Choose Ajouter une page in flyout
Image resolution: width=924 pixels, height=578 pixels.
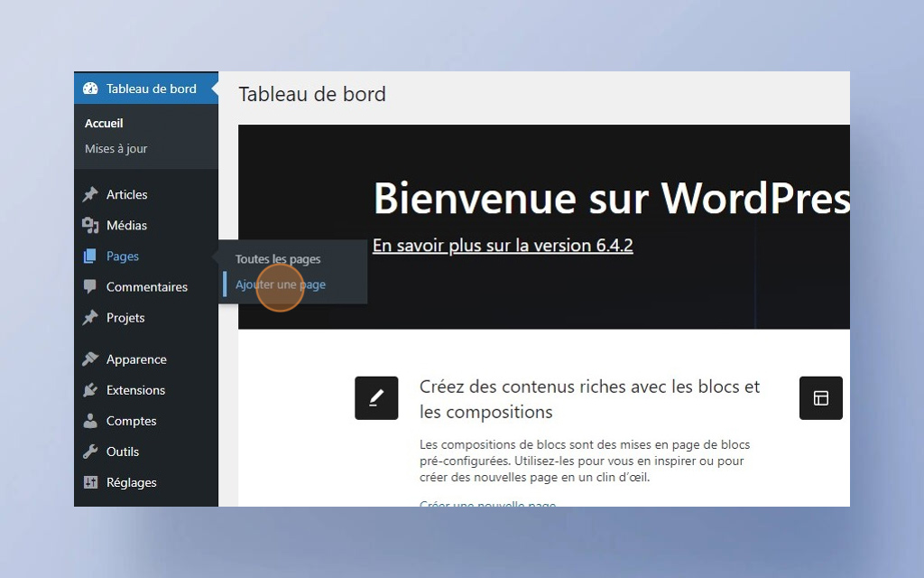281,284
